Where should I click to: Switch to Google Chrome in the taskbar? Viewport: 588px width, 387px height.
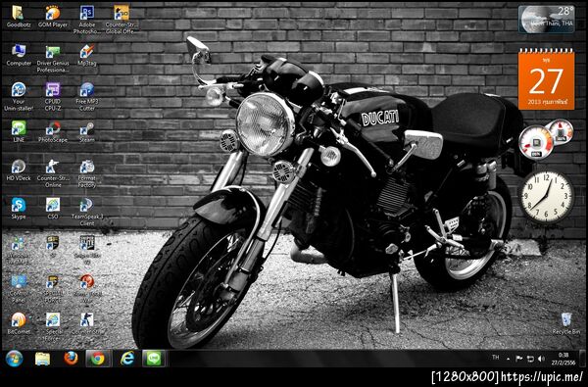tap(98, 359)
